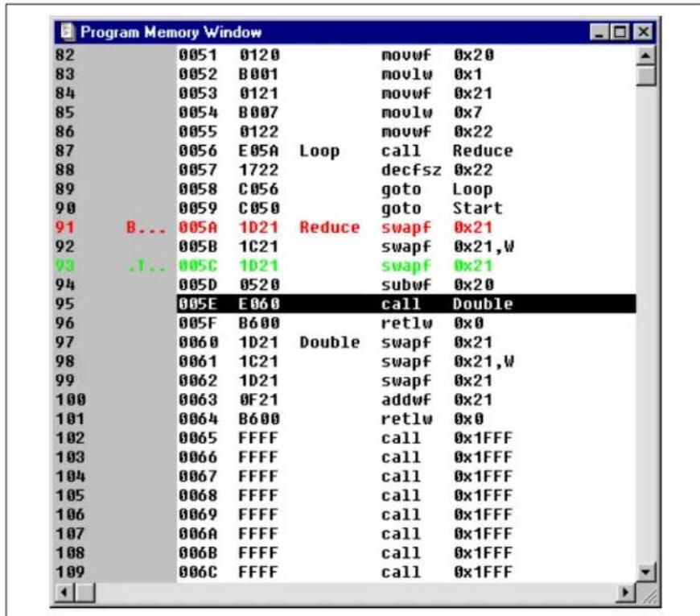Click the horizontal scrollbar thumb
Image resolution: width=700 pixels, height=616 pixels.
85,593
